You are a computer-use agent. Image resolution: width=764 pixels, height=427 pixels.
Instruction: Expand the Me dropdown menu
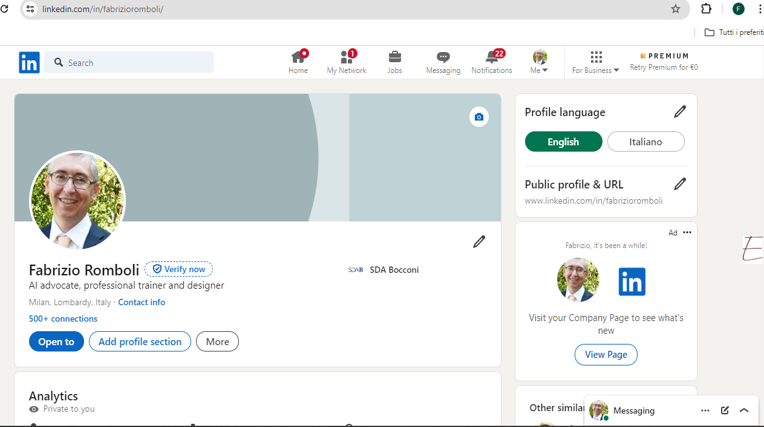tap(539, 63)
